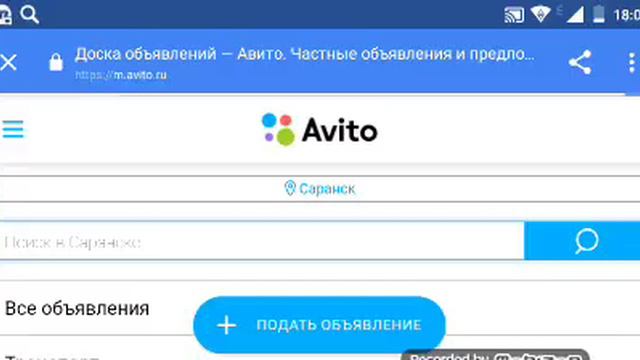Open the share icon in browser bar

pos(580,62)
